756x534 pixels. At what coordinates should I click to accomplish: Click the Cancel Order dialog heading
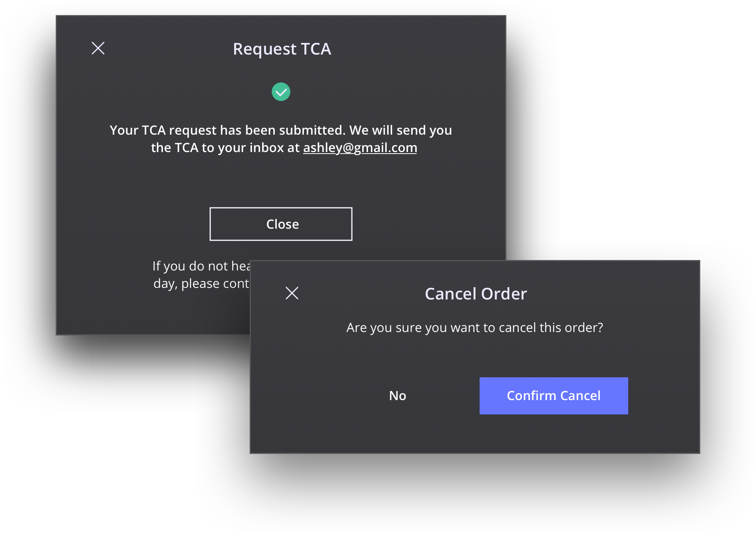coord(476,294)
